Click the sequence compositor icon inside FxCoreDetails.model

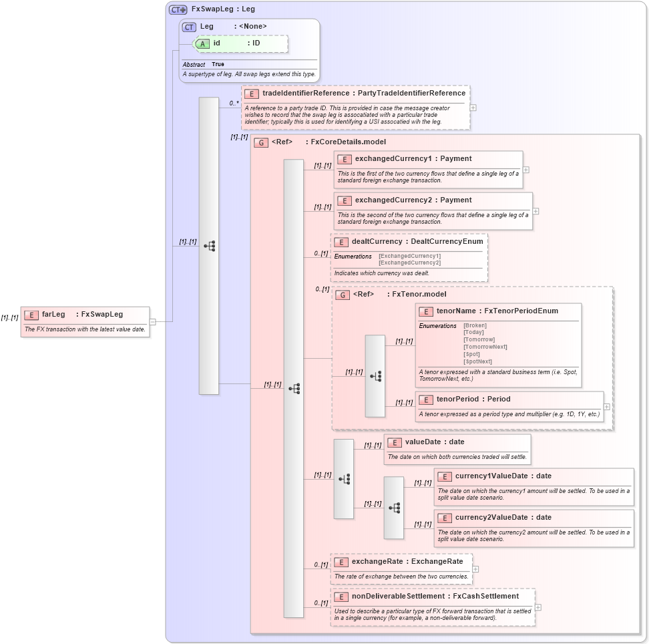pyautogui.click(x=294, y=388)
